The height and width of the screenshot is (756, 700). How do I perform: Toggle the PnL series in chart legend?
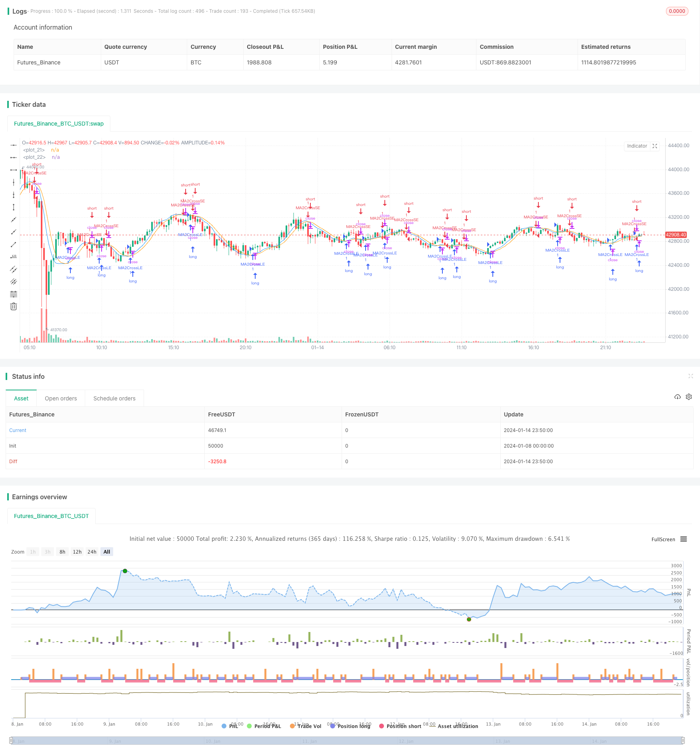[x=230, y=726]
